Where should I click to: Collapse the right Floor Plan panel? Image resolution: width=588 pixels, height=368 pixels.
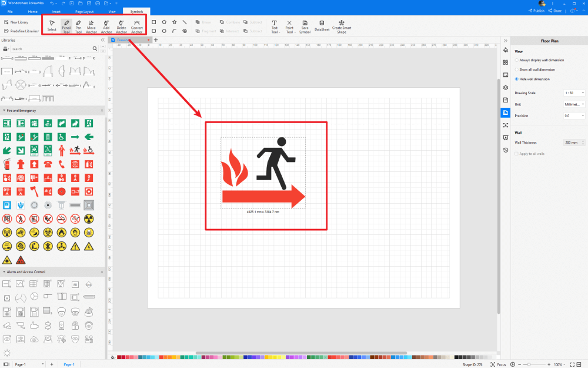[506, 41]
